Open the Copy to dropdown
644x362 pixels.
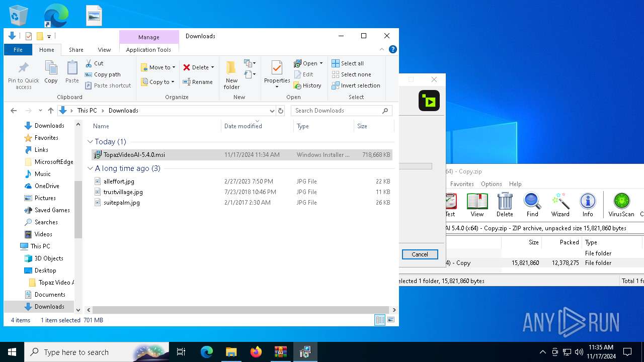point(158,82)
